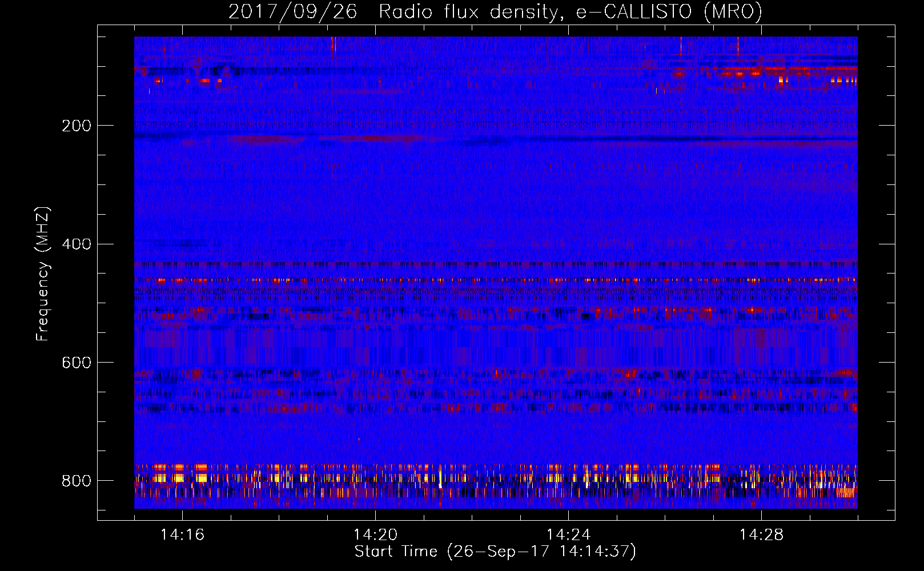924x571 pixels.
Task: Click the 14:20 time tick label
Action: pyautogui.click(x=375, y=535)
